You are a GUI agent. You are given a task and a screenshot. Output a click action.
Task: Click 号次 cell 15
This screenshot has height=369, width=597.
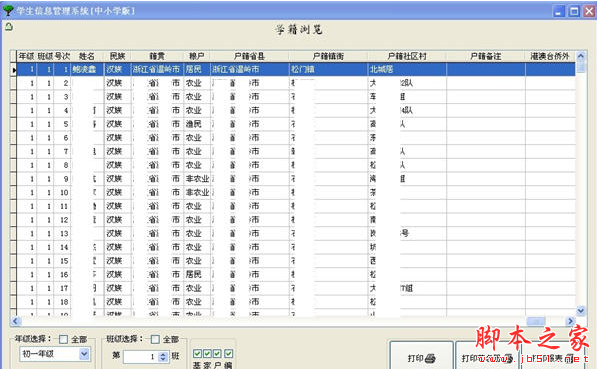pos(62,261)
